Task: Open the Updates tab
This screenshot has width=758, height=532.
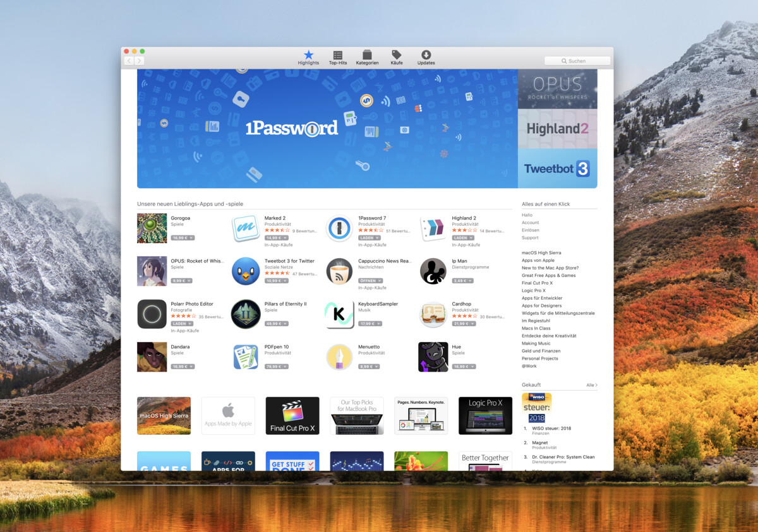Action: point(426,57)
